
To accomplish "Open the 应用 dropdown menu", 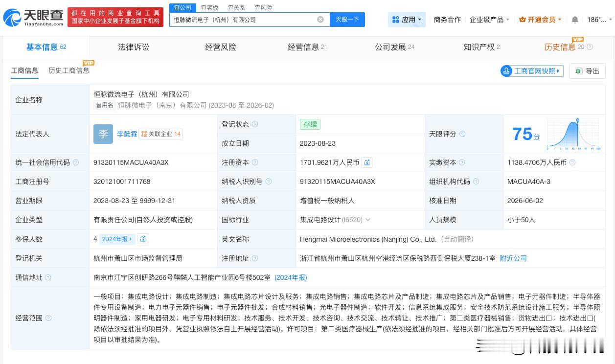I will pos(407,20).
